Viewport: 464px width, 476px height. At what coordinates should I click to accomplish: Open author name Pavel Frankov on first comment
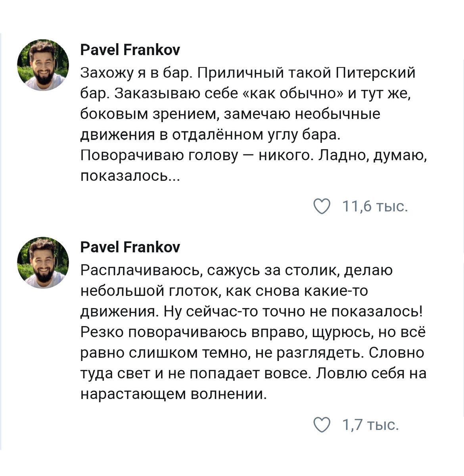point(130,50)
